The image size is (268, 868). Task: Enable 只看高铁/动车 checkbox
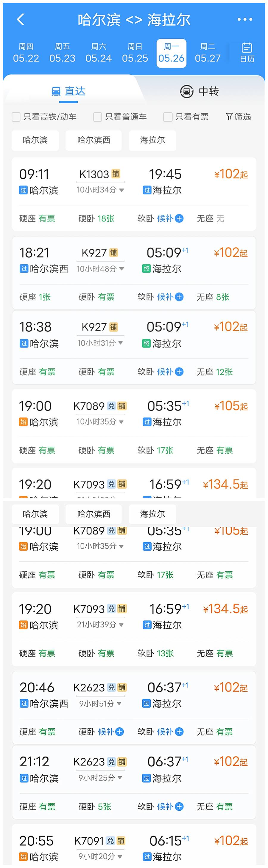click(16, 117)
